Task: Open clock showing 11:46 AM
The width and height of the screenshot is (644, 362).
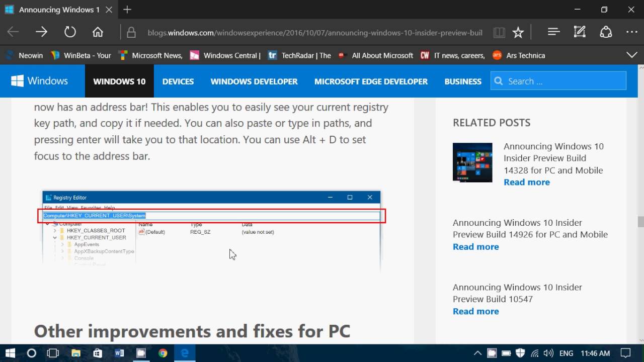Action: [x=595, y=353]
